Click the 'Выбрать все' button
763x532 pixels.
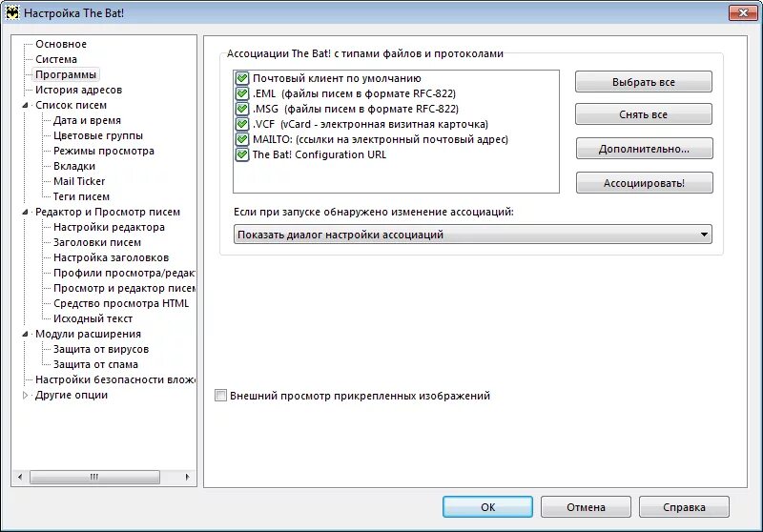(x=643, y=82)
